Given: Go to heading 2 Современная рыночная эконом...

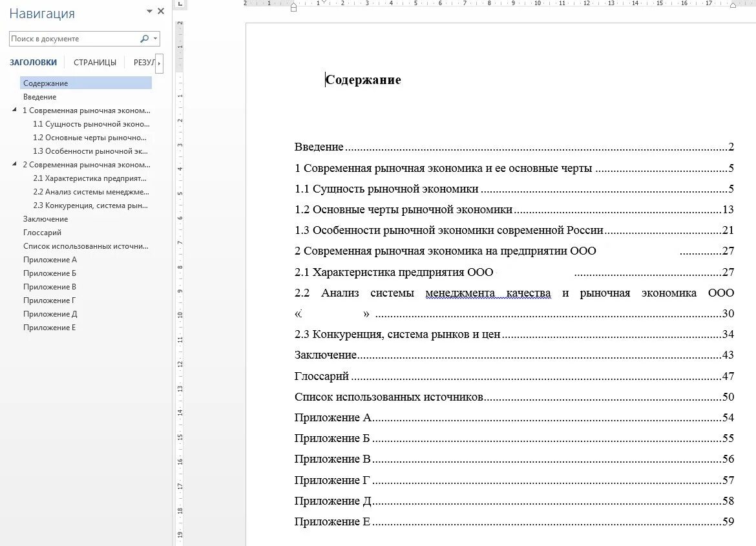Looking at the screenshot, I should point(87,164).
